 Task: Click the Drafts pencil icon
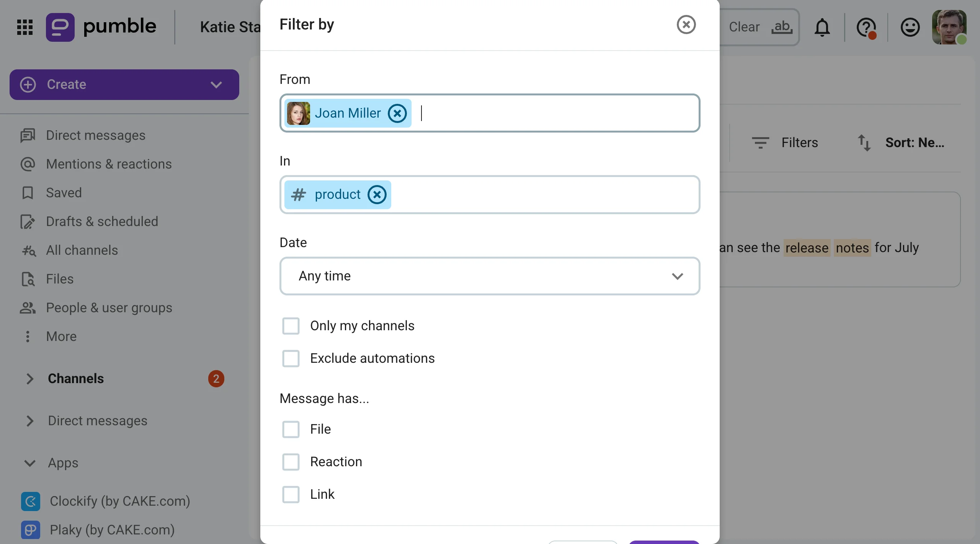coord(28,222)
